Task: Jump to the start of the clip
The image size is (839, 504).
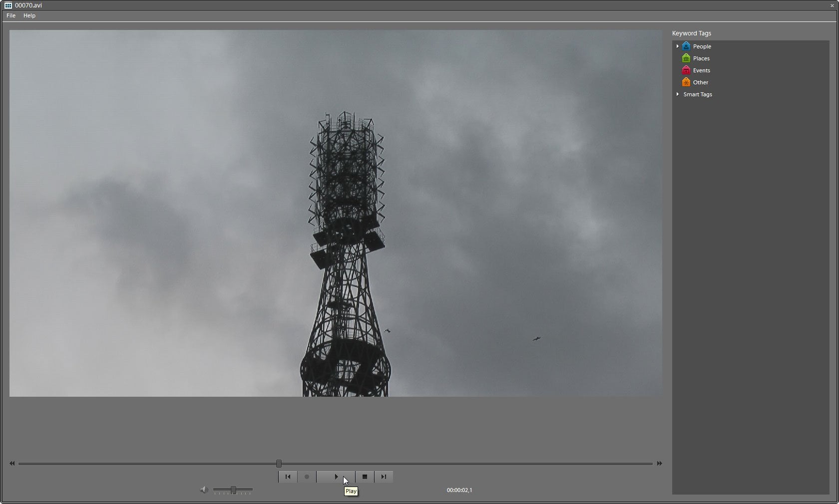Action: (x=288, y=477)
